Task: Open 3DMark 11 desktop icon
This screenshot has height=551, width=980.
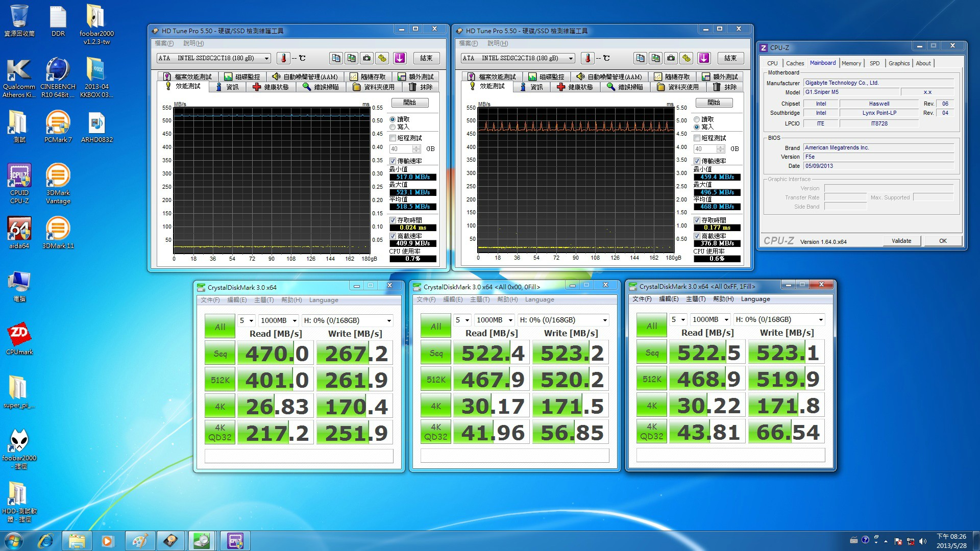Action: (x=58, y=233)
